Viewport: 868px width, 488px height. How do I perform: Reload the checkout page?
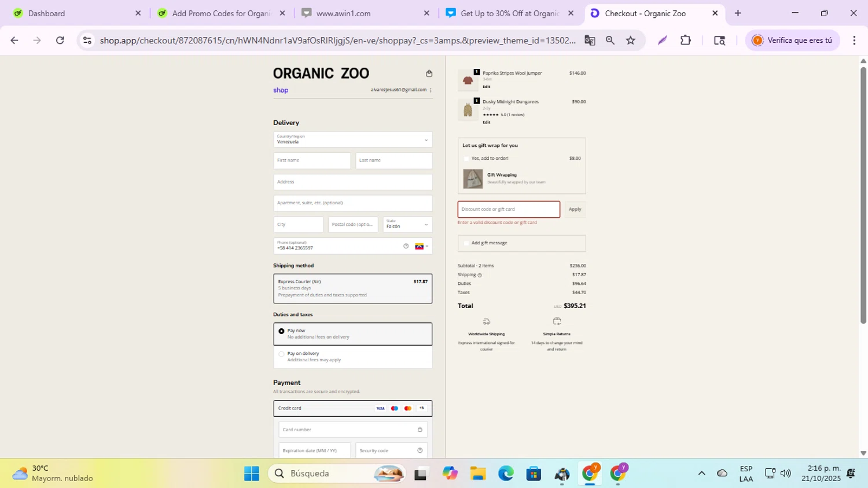[x=60, y=40]
